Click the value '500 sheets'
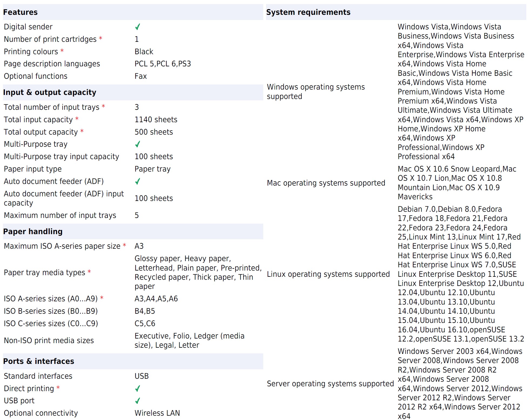 (x=154, y=132)
